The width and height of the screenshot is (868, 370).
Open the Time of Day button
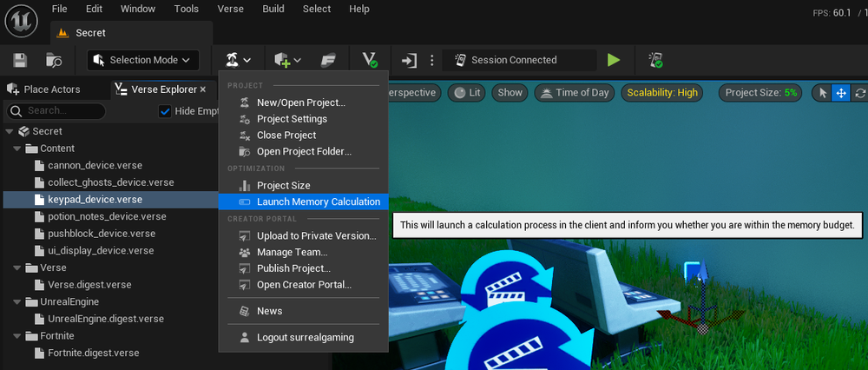coord(575,92)
